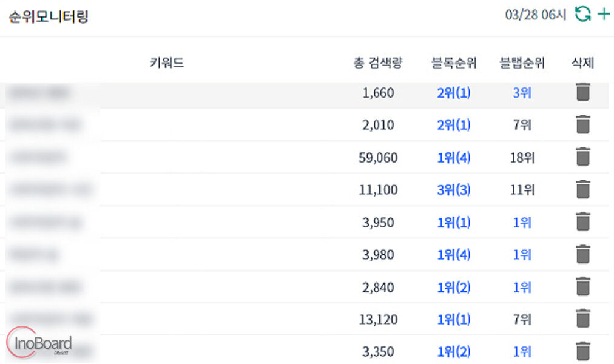Screen dimensions: 614x364
Task: Open blog rank 2위(1) in 1,660 row
Action: click(x=454, y=93)
